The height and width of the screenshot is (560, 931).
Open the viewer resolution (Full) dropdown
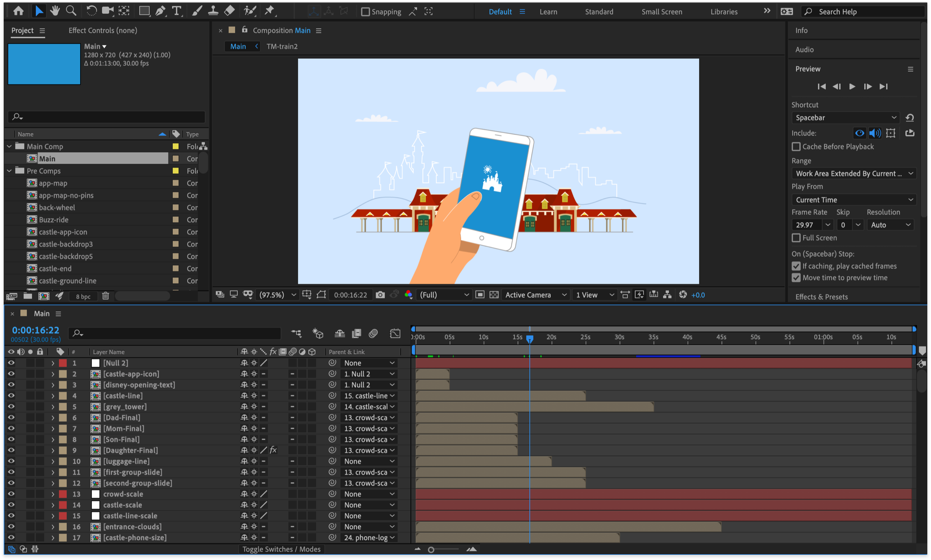point(444,295)
